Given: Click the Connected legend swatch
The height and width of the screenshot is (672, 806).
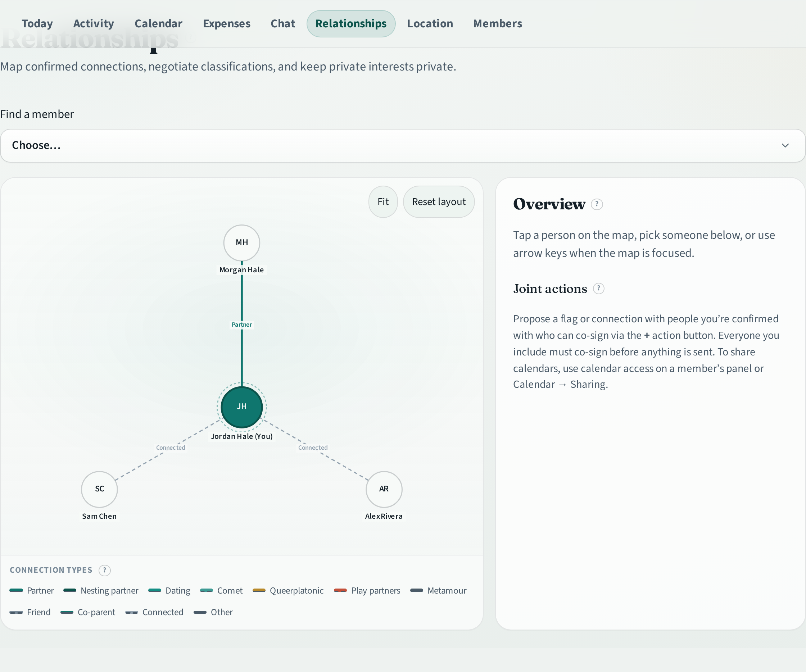Looking at the screenshot, I should (132, 612).
